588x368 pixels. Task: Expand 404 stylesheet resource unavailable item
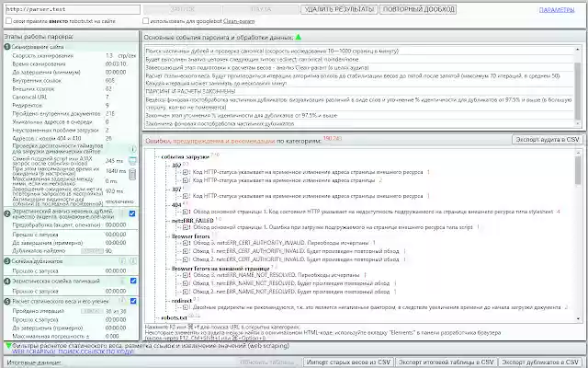186,212
